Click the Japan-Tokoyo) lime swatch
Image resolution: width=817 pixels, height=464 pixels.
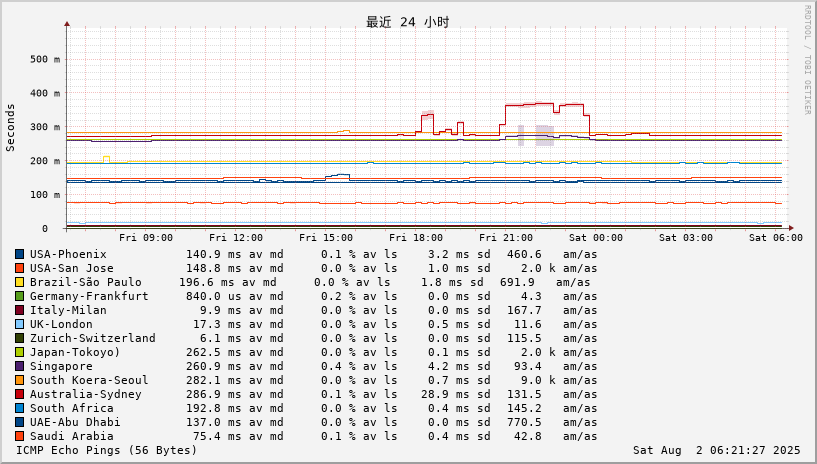pos(19,353)
